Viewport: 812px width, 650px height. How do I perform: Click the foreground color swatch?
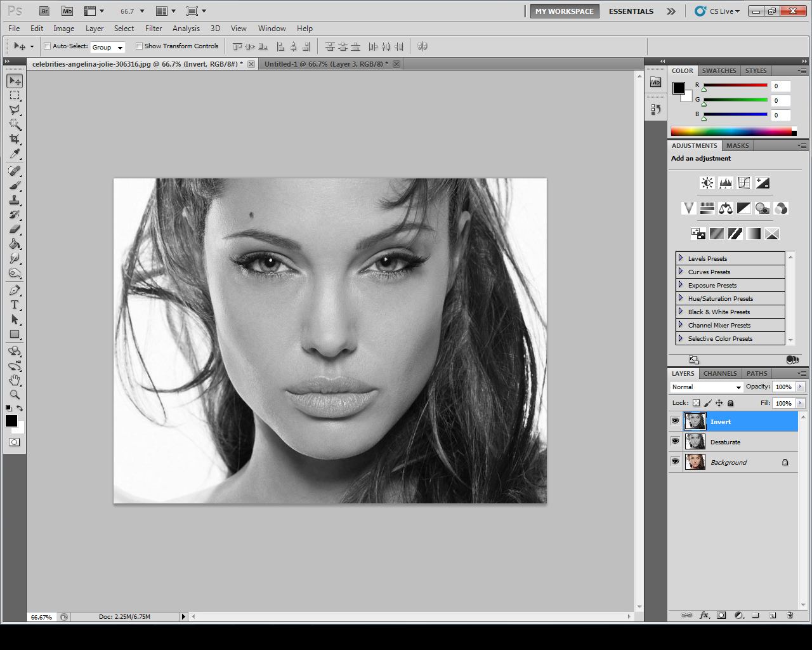coord(11,421)
